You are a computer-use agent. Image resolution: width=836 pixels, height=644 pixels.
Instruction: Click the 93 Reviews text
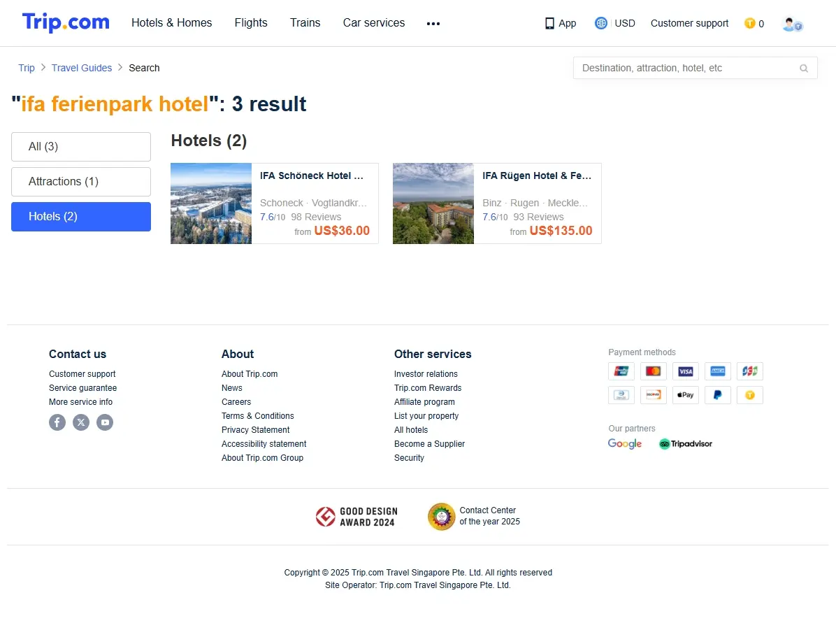[538, 217]
